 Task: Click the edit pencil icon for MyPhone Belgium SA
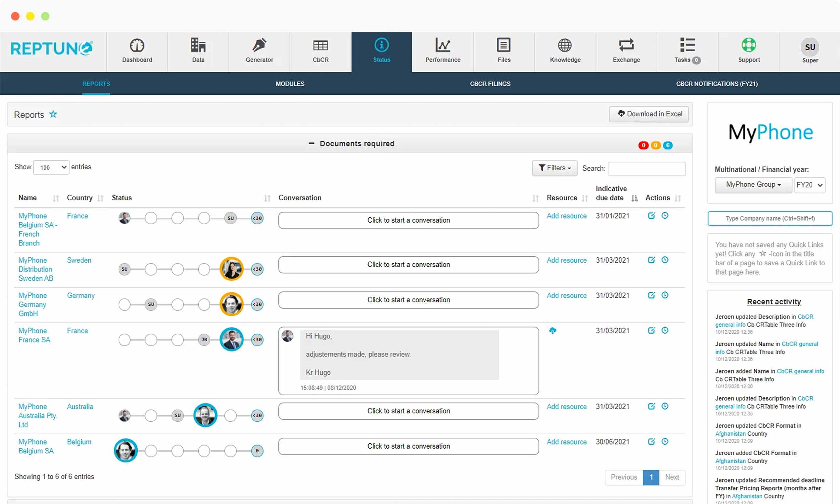coord(652,441)
